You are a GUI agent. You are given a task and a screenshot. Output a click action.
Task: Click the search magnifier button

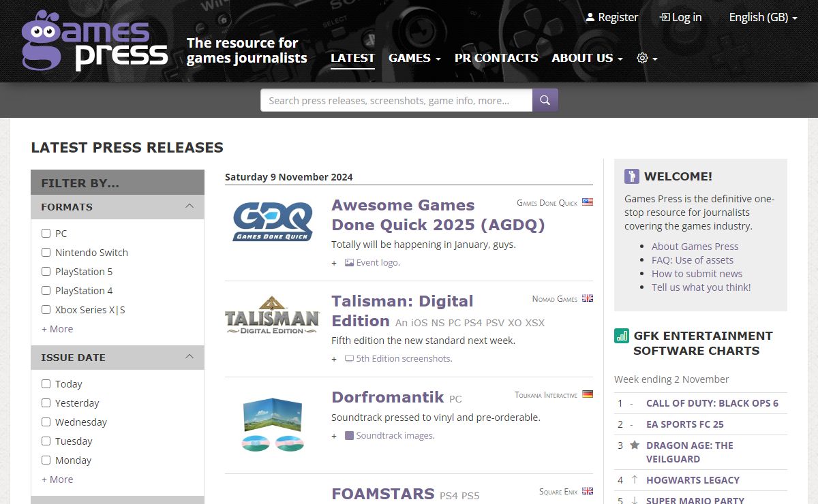click(545, 100)
